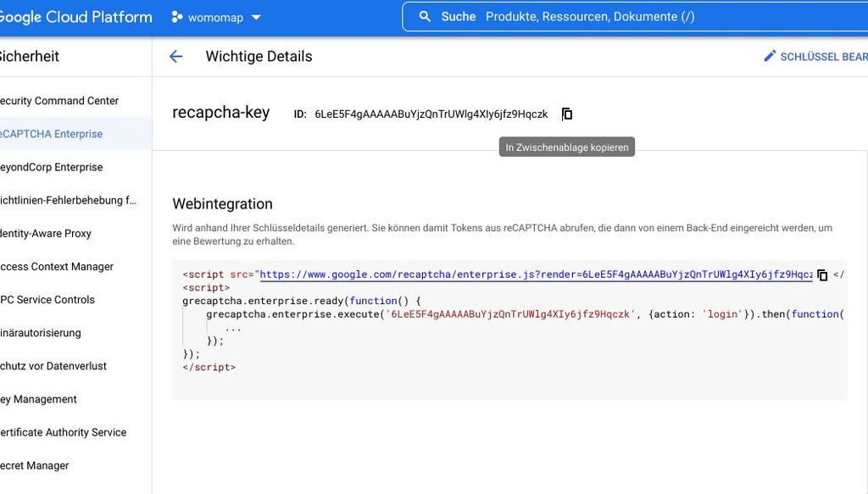Click the back arrow beside Wichtige Details

[x=175, y=57]
